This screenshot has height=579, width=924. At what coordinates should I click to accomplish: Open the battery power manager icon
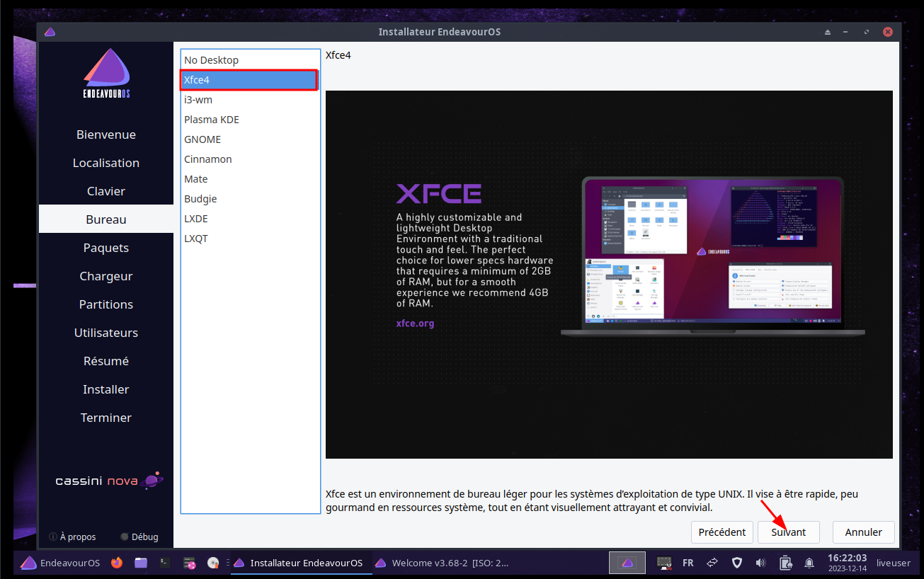(785, 563)
